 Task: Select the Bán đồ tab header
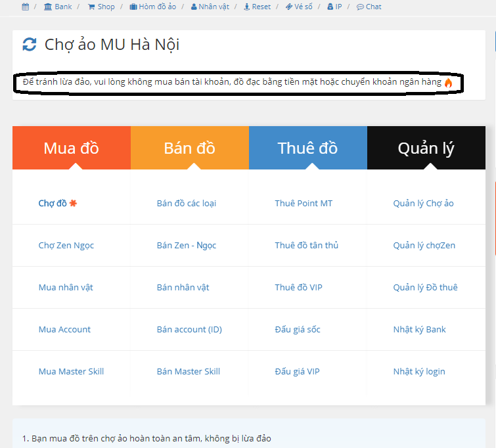[190, 148]
